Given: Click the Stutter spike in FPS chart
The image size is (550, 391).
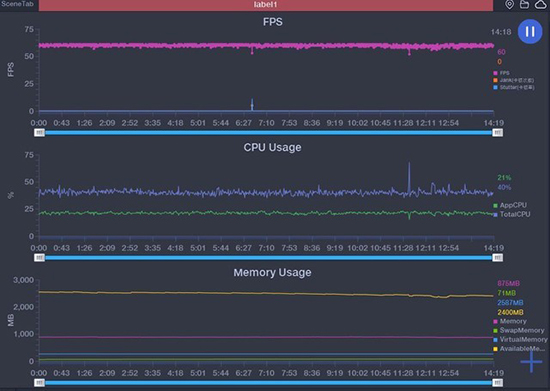Looking at the screenshot, I should [x=252, y=105].
